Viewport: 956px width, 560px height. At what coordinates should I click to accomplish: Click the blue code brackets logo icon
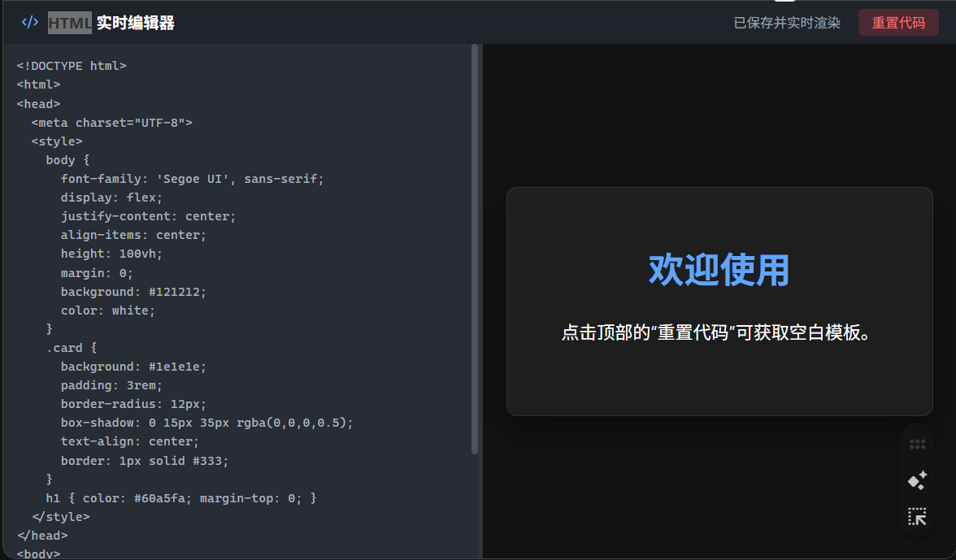click(x=30, y=23)
